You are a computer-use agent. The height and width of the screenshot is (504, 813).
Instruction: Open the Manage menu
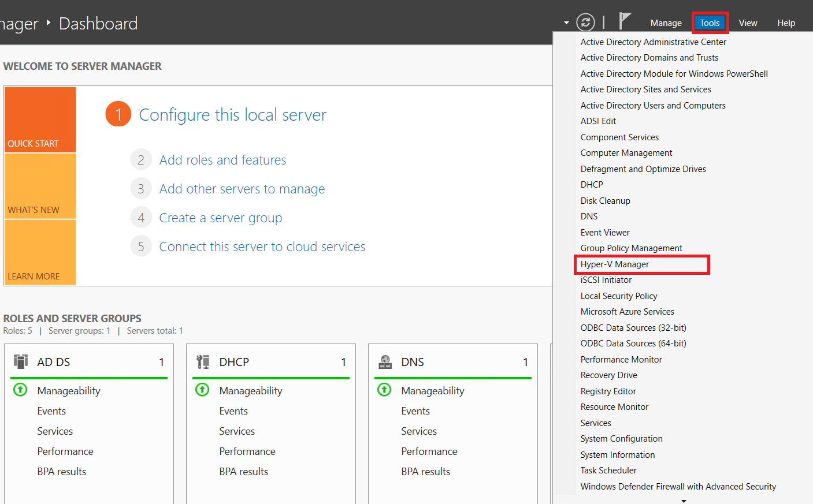coord(666,23)
